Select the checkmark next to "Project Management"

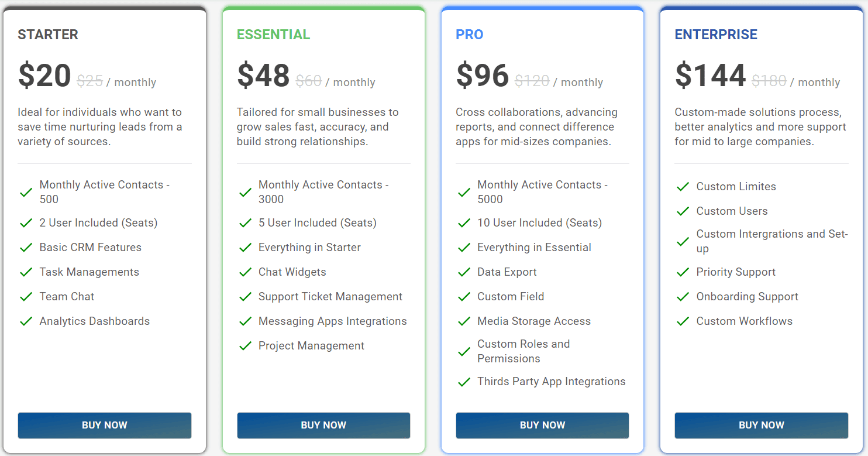point(245,346)
